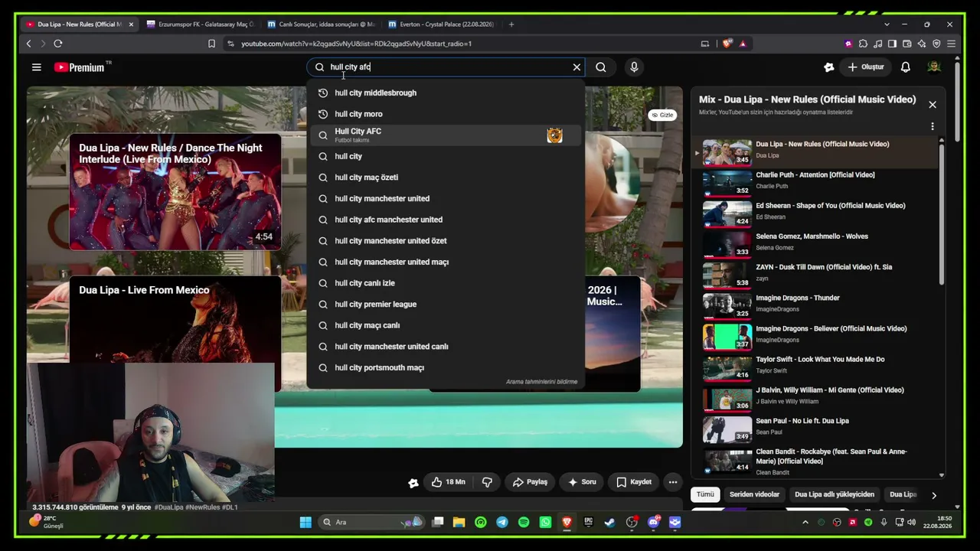Screen dimensions: 980x551
Task: Click Arama tahminlerini bildirme link
Action: point(541,382)
